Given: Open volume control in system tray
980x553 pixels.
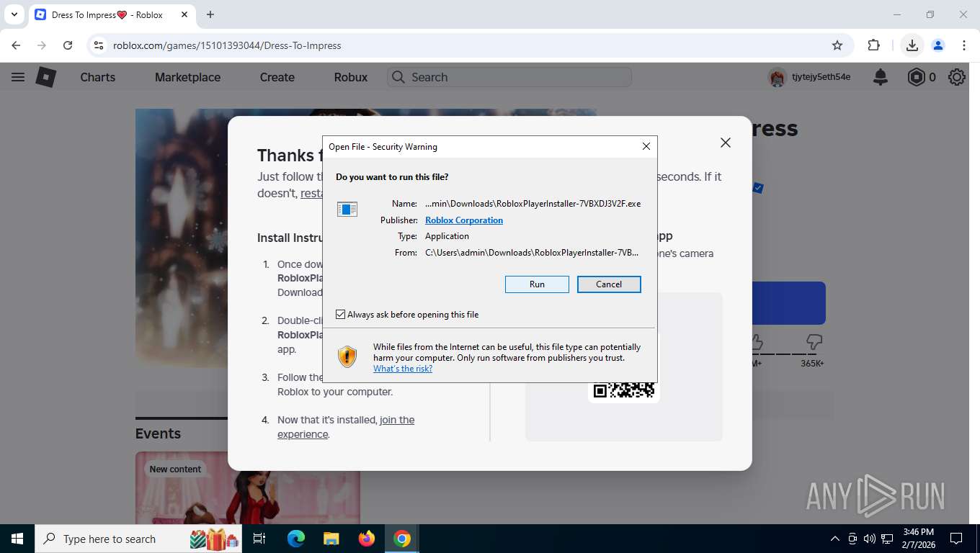Looking at the screenshot, I should click(x=870, y=539).
